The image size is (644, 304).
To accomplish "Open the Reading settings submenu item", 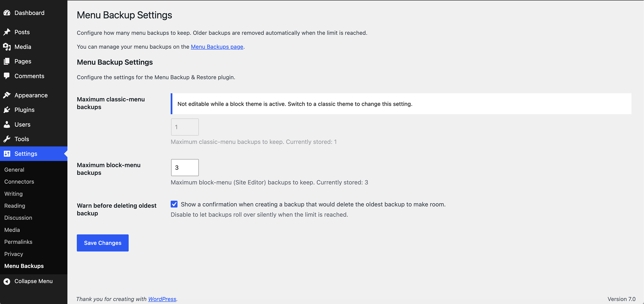I will tap(15, 206).
